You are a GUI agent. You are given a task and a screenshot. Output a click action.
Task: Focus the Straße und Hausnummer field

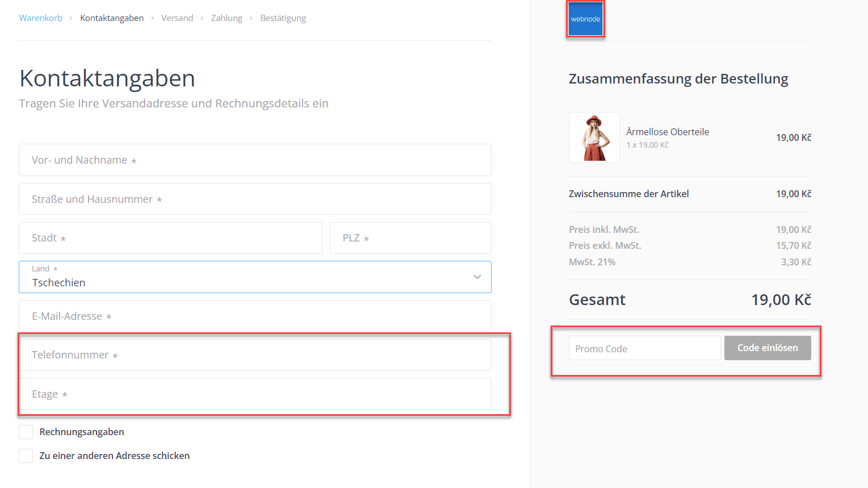tap(255, 199)
